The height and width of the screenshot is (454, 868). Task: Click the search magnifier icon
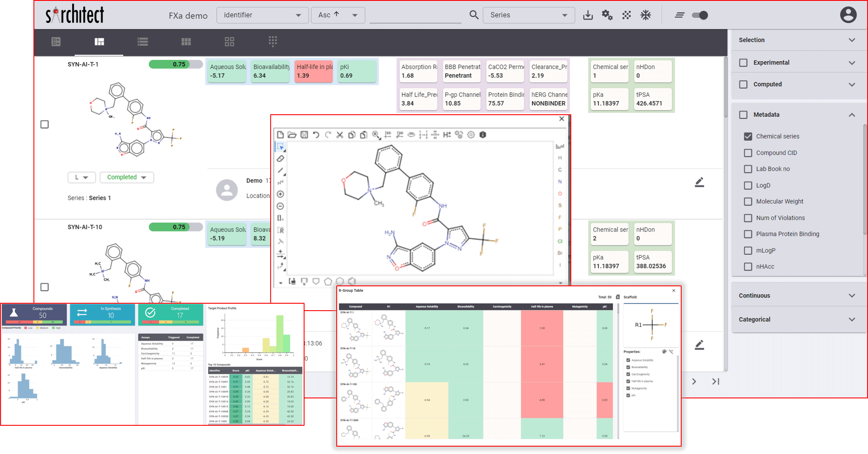click(474, 15)
